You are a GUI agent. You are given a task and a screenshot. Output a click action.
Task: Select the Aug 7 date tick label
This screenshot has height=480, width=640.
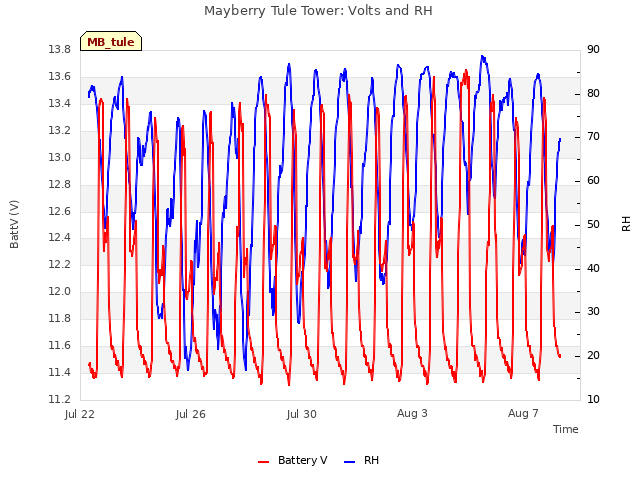point(523,413)
